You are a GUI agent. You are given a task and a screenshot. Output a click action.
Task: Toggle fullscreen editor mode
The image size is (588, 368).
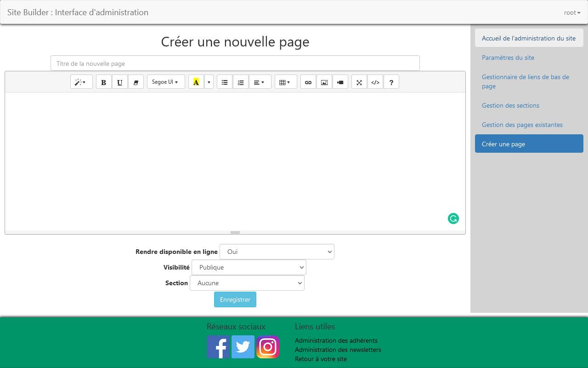[x=359, y=82]
